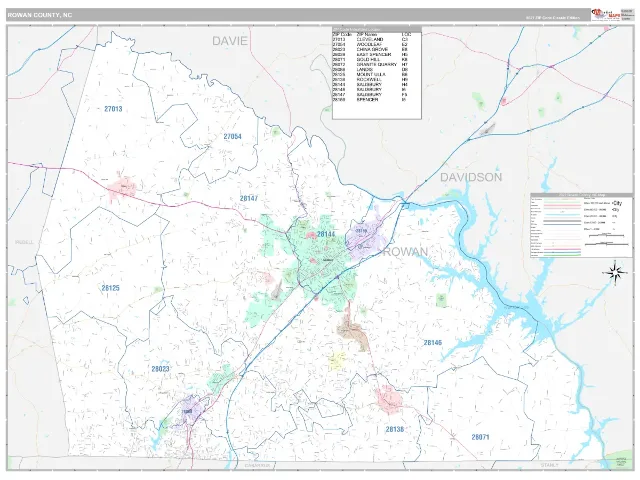Image resolution: width=640 pixels, height=480 pixels.
Task: Click the compass rose north indicator
Action: (x=615, y=272)
